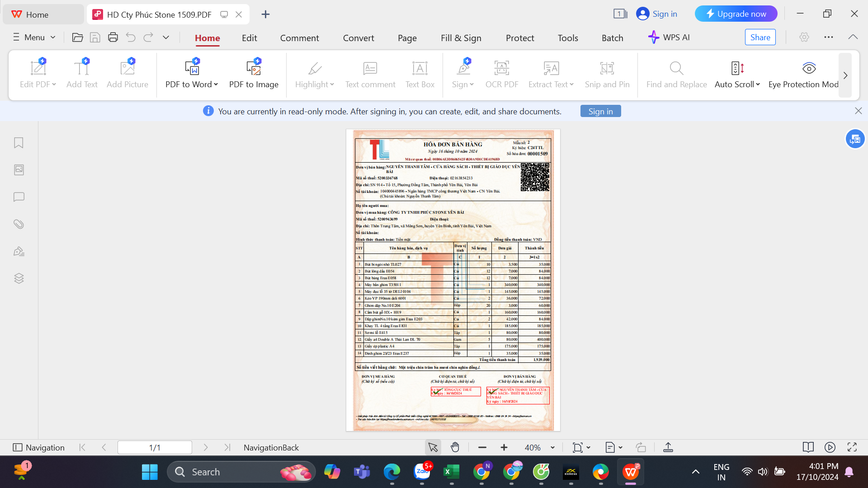Click the PDF to Image tool

pos(254,74)
